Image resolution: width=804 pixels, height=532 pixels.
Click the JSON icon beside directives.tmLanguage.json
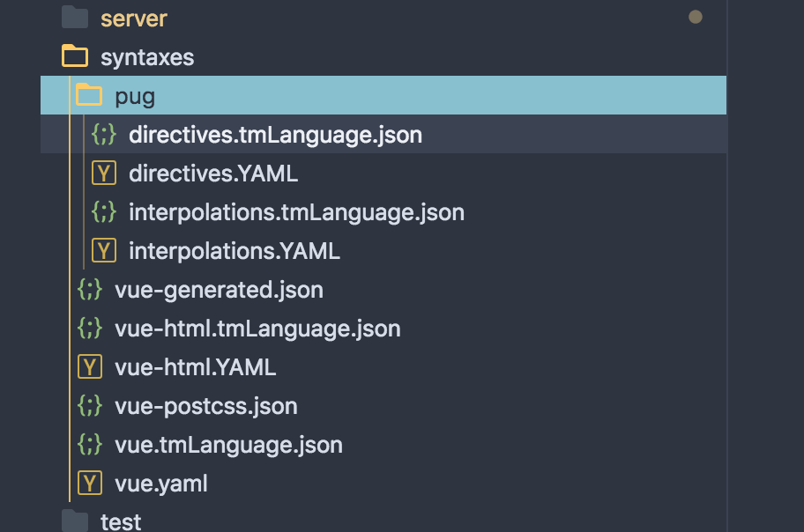(x=104, y=135)
